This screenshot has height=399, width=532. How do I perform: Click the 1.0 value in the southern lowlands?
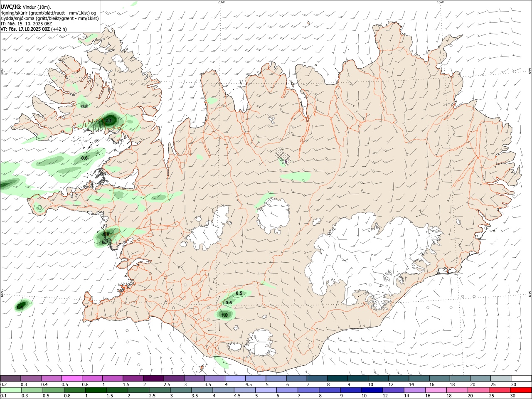tap(224, 315)
